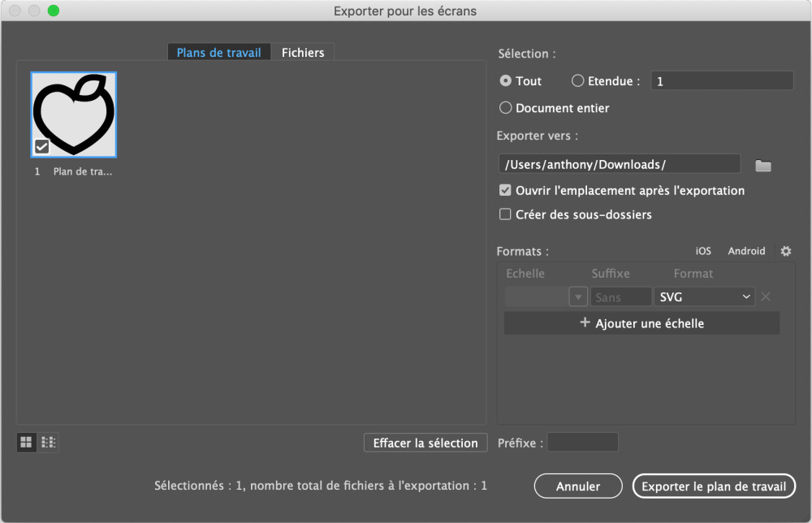Remove the SVG scale row
The image size is (812, 523).
click(766, 296)
